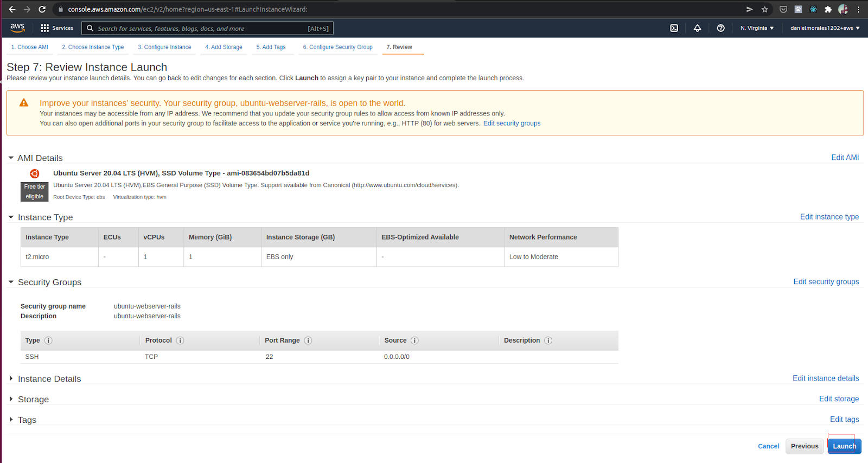The height and width of the screenshot is (463, 868).
Task: Go to the 4. Add Storage step
Action: tap(224, 47)
